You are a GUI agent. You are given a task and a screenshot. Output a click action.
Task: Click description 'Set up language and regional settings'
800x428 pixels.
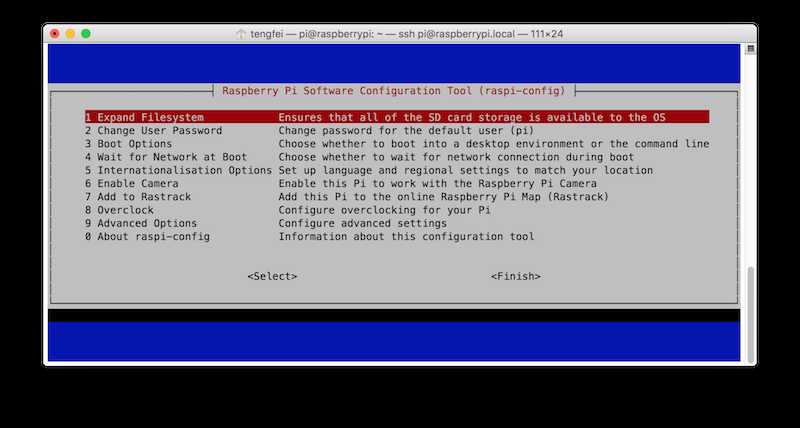466,170
